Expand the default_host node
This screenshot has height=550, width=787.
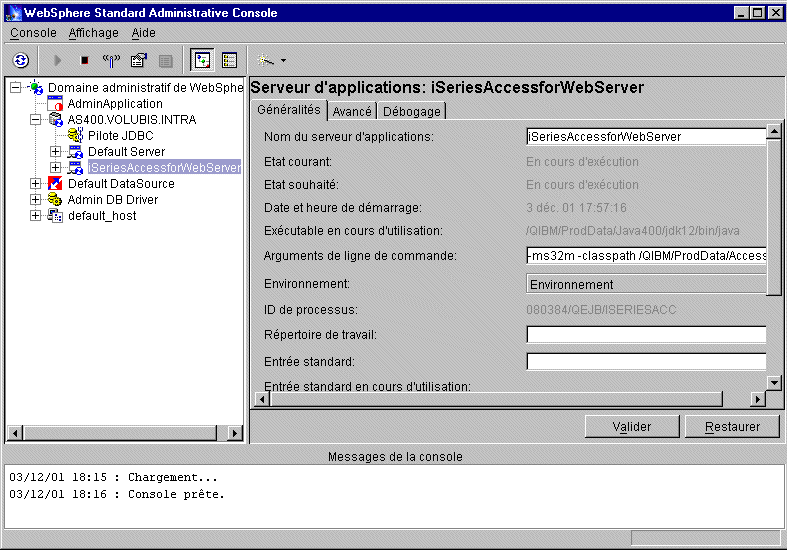pyautogui.click(x=35, y=216)
